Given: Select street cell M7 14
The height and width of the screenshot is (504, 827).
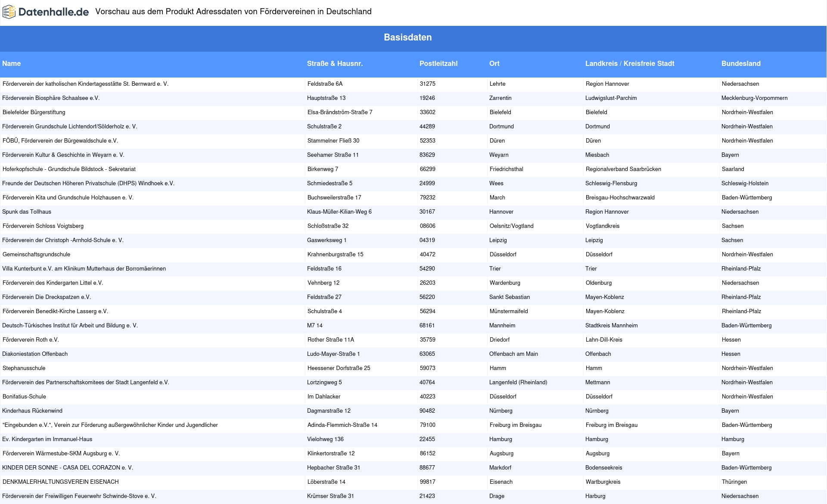Looking at the screenshot, I should click(x=315, y=326).
